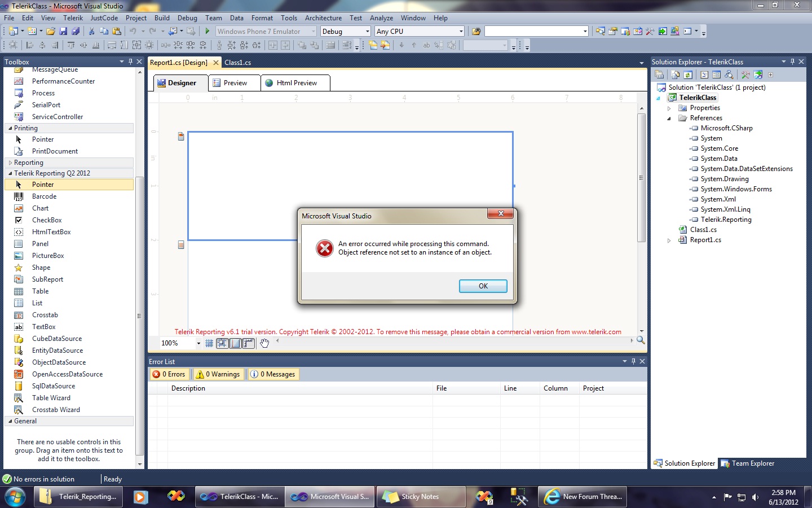Toggle the snap-to-grid button in designer

pyautogui.click(x=223, y=343)
